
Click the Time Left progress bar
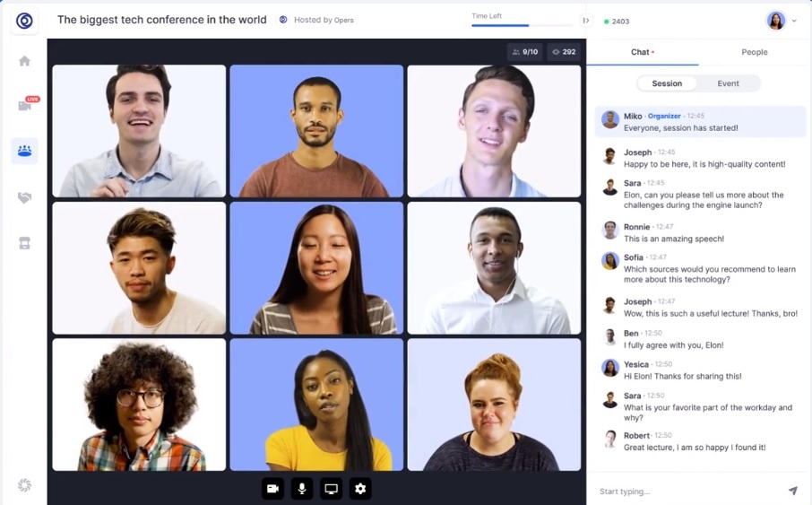pyautogui.click(x=521, y=25)
